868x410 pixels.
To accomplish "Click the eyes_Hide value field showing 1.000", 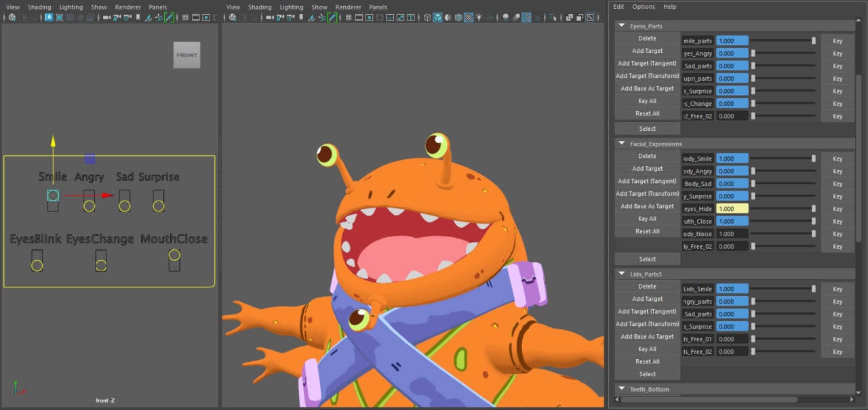I will pos(732,209).
